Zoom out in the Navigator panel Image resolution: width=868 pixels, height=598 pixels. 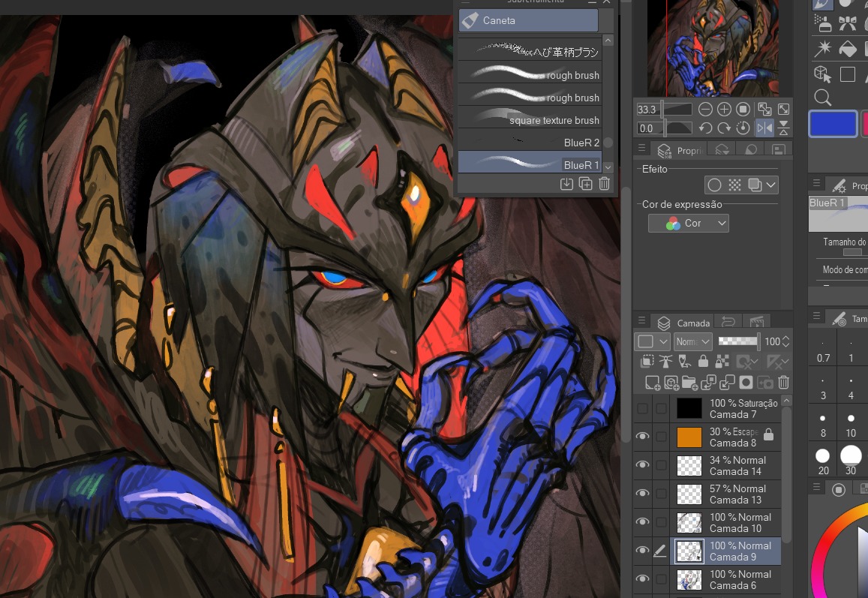704,109
